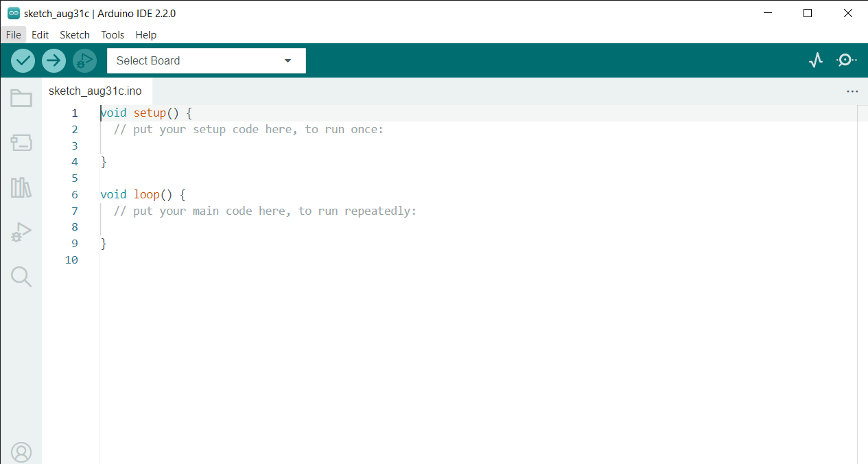868x464 pixels.
Task: Click the Upload sketch icon
Action: pos(54,60)
